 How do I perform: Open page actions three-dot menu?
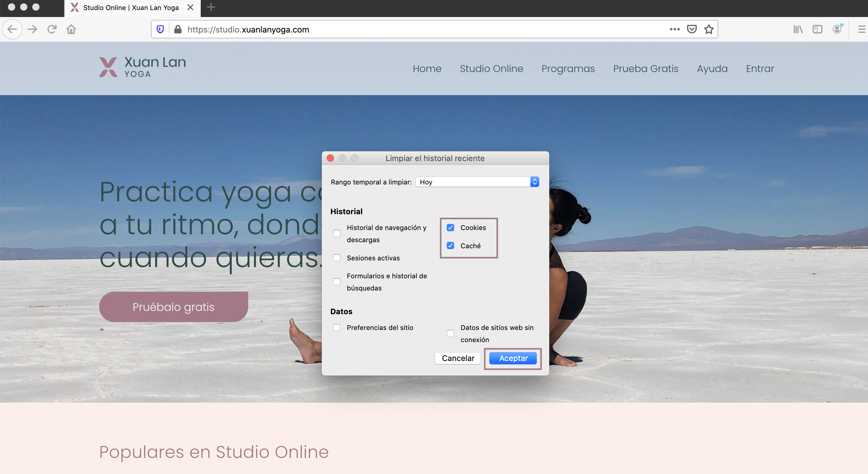(x=675, y=29)
